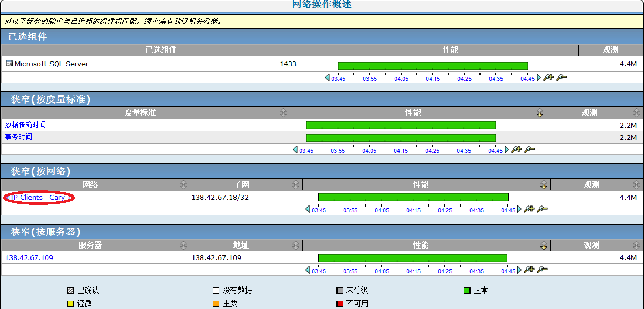644x309 pixels.
Task: Zoom out the Microsoft SQL Server timeline
Action: point(561,78)
